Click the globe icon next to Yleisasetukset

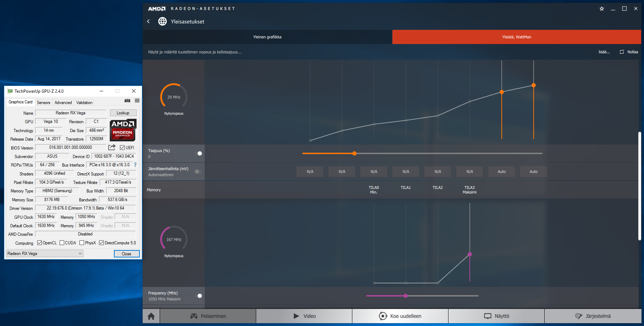click(x=163, y=21)
